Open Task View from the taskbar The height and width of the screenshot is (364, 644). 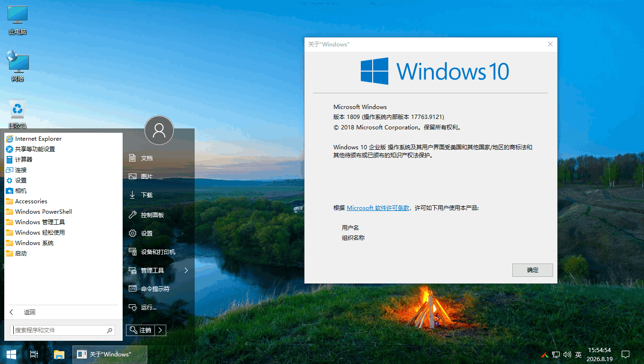click(34, 354)
